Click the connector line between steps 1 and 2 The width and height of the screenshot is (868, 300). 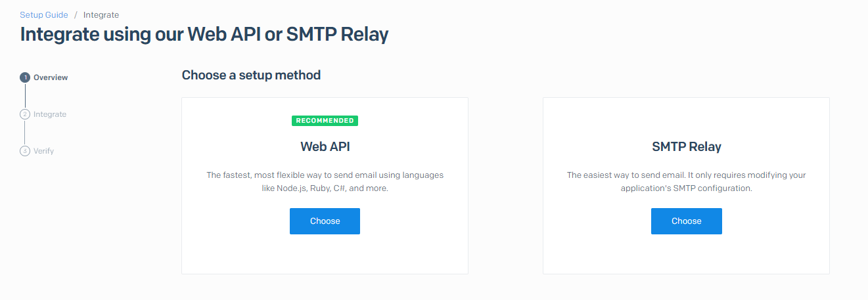click(x=25, y=96)
